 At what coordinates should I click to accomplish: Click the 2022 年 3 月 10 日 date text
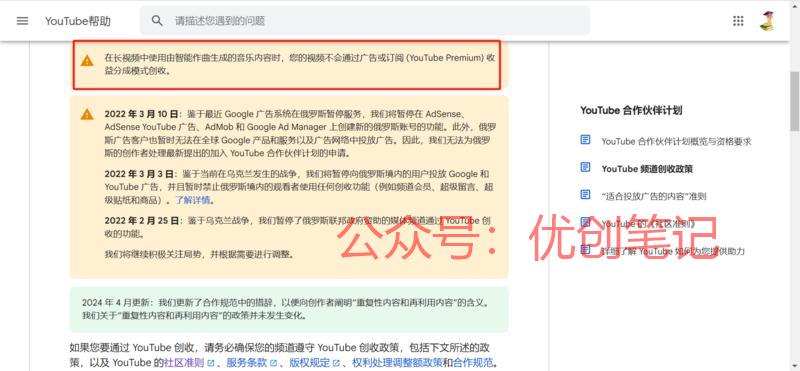coord(142,113)
